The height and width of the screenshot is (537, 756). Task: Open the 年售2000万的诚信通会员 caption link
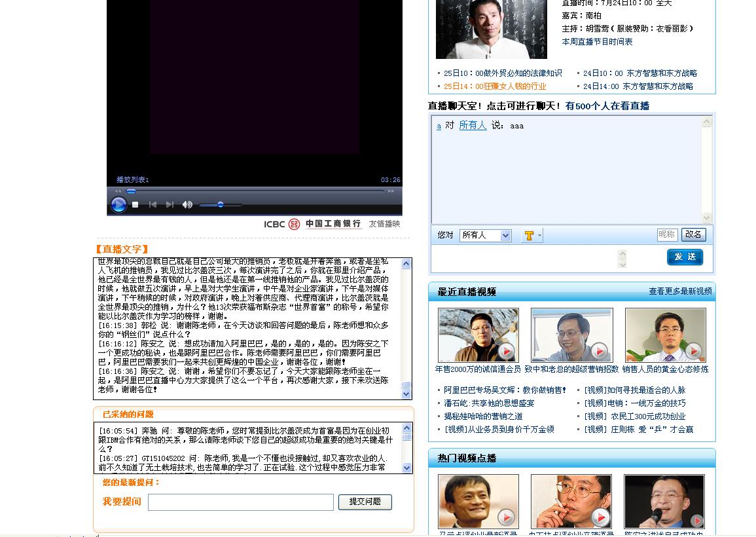[x=478, y=369]
